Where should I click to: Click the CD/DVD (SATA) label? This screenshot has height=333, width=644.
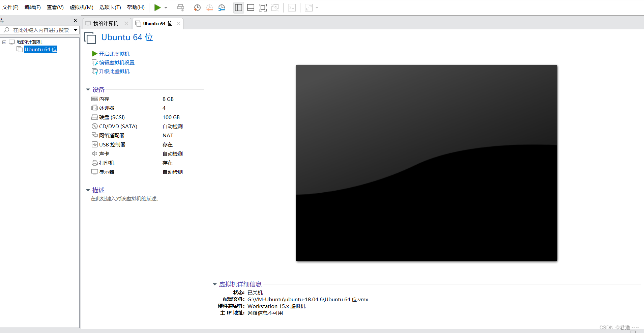[118, 127]
